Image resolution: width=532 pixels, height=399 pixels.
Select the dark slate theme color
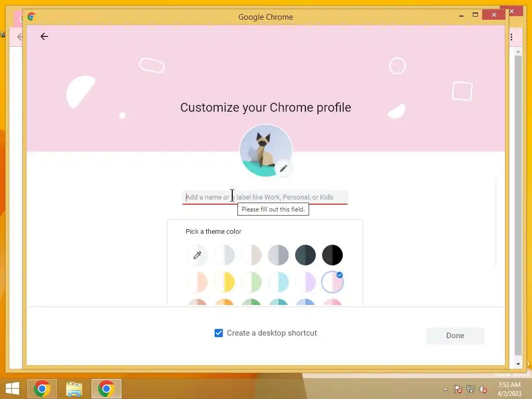pos(305,255)
